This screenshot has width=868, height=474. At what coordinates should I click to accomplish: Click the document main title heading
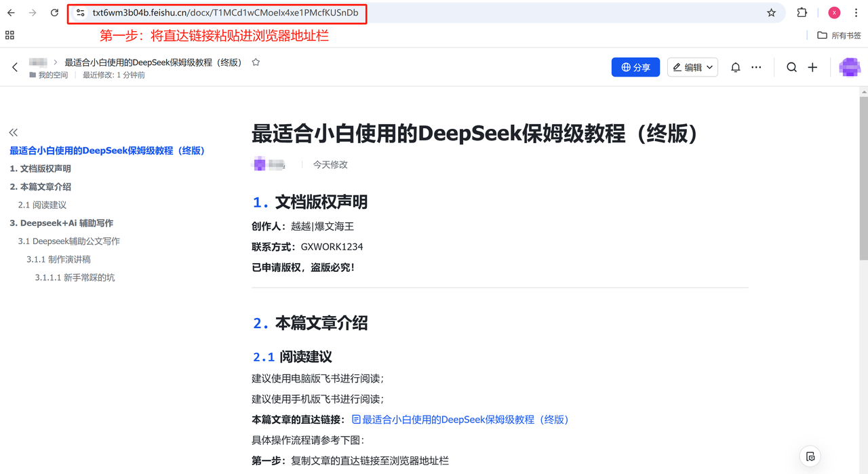475,134
